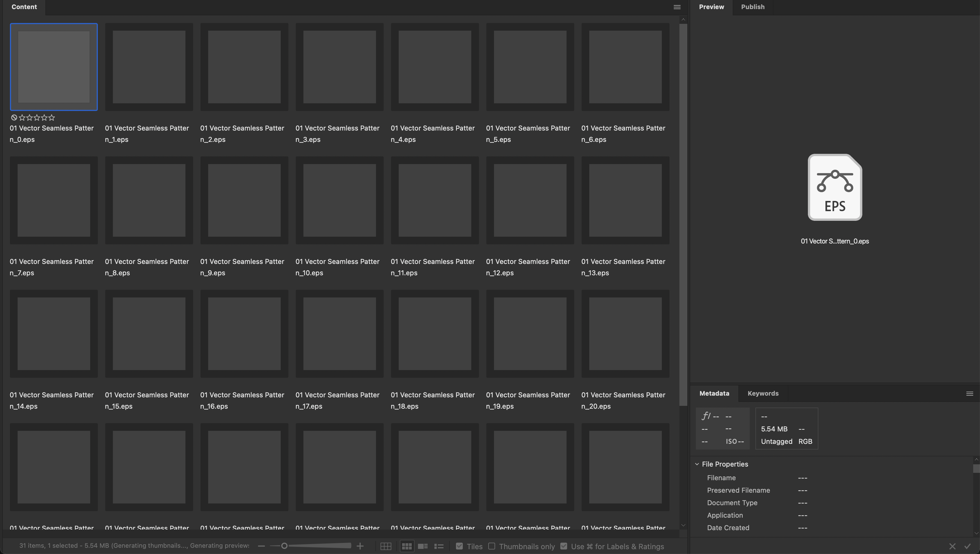Screen dimensions: 980x554
Task: Click the minus icon to shrink thumbnails
Action: (261, 546)
